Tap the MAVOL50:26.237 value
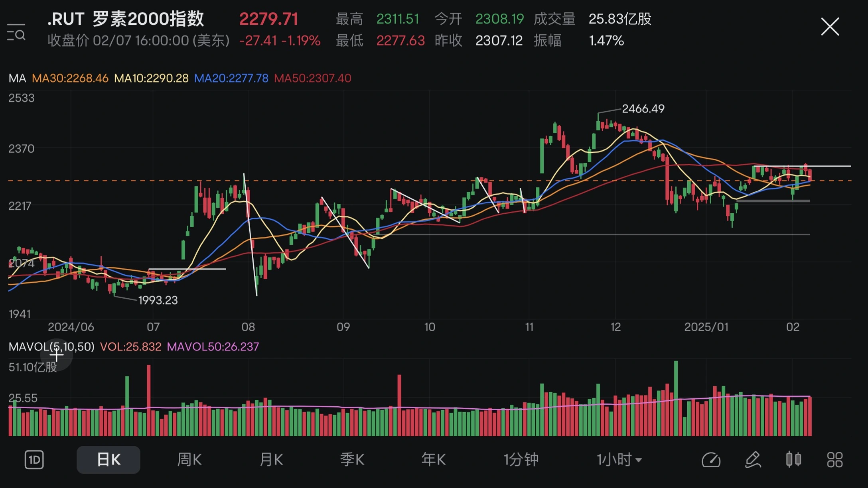Screen dimensions: 868x488 click(x=213, y=346)
